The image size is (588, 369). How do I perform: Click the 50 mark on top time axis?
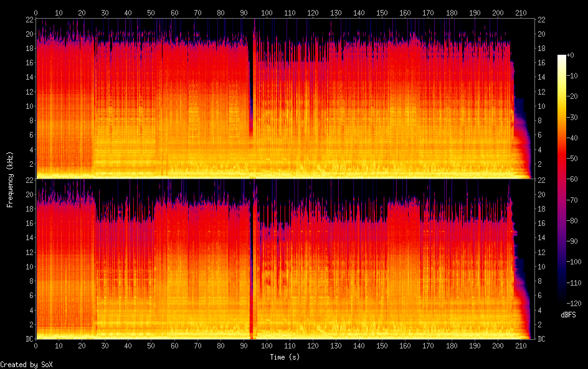pyautogui.click(x=151, y=12)
